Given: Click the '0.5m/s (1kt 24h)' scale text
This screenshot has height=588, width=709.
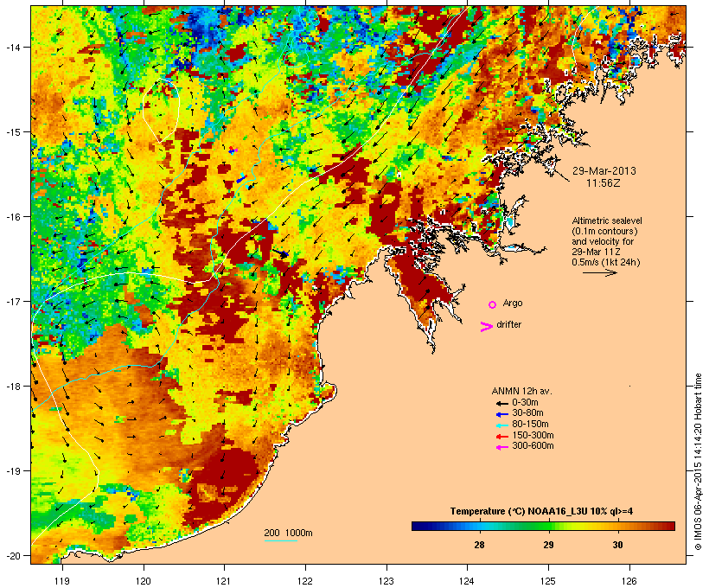Looking at the screenshot, I should click(606, 262).
